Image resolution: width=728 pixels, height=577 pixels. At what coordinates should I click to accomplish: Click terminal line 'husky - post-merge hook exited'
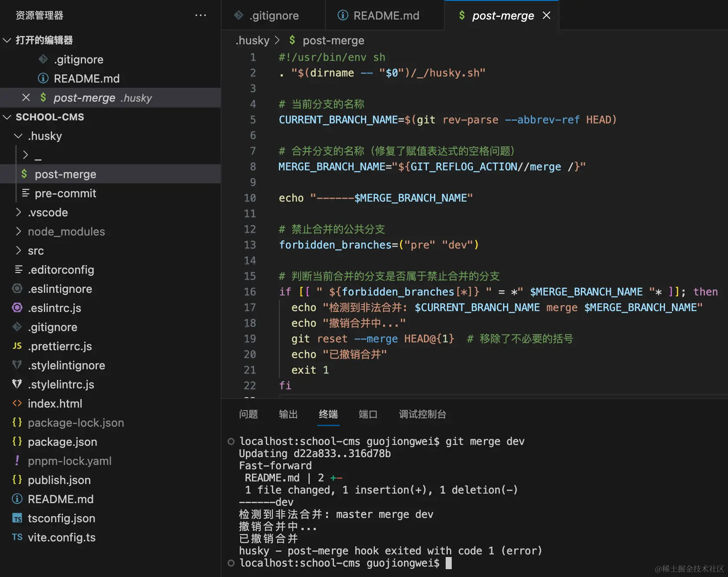(x=390, y=551)
